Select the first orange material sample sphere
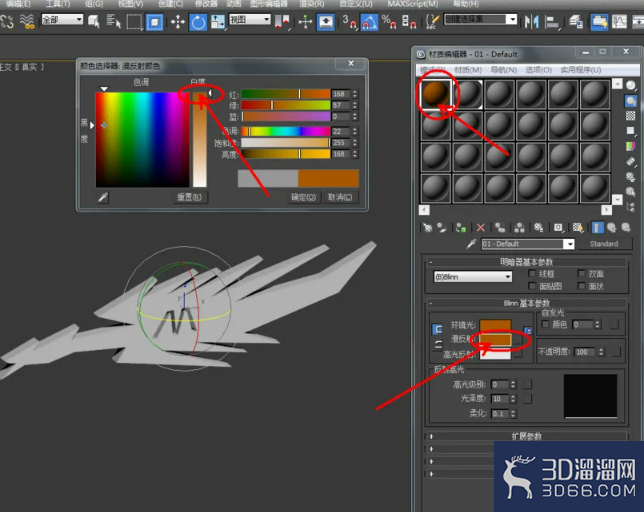This screenshot has height=512, width=644. (x=435, y=94)
